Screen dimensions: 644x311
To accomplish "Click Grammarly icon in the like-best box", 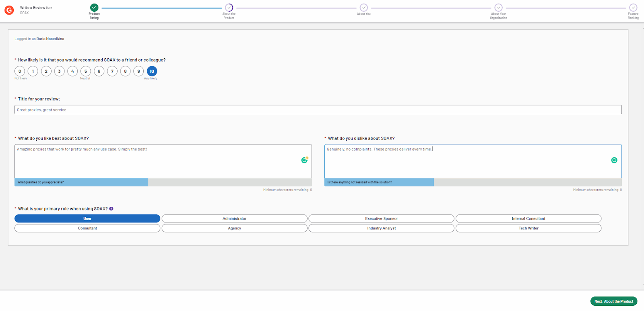I will point(305,160).
